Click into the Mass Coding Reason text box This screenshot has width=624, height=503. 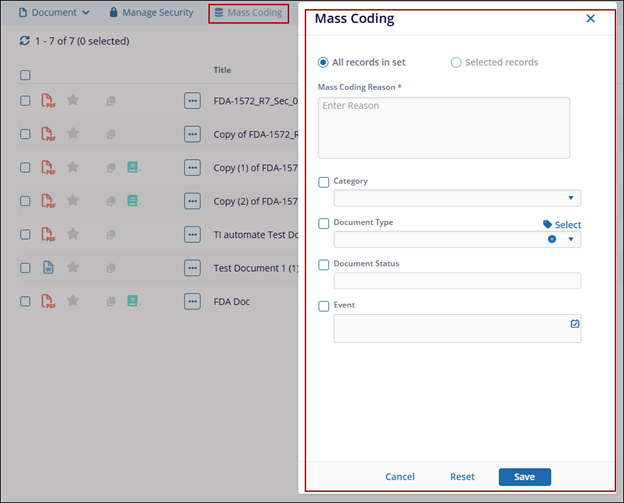pyautogui.click(x=443, y=127)
